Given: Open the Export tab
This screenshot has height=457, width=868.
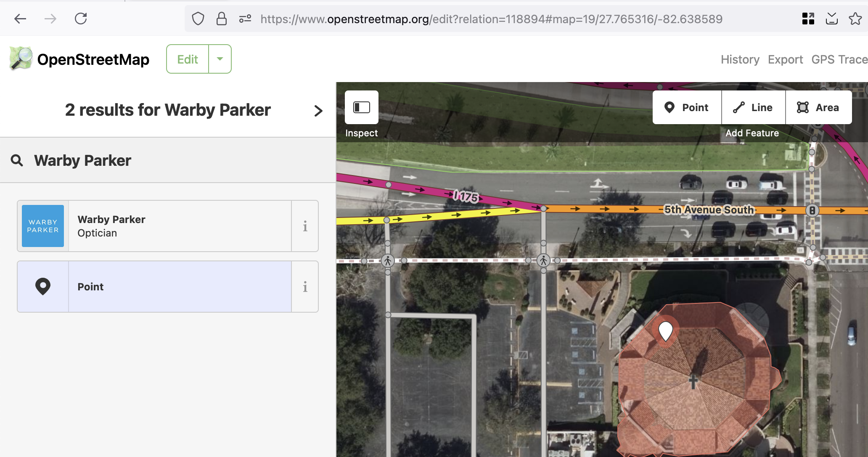Looking at the screenshot, I should (785, 60).
